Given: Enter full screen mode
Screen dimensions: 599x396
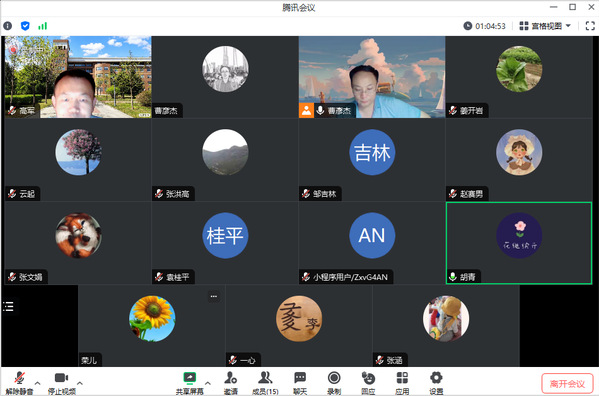Looking at the screenshot, I should (x=590, y=26).
